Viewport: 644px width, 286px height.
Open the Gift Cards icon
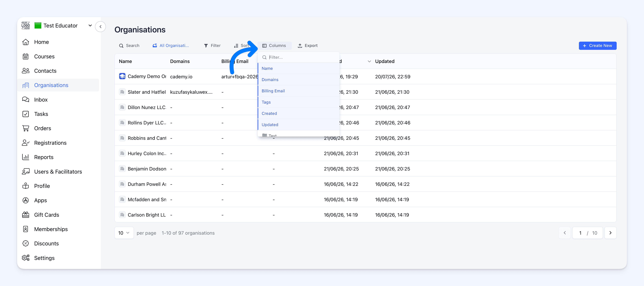[x=25, y=215]
